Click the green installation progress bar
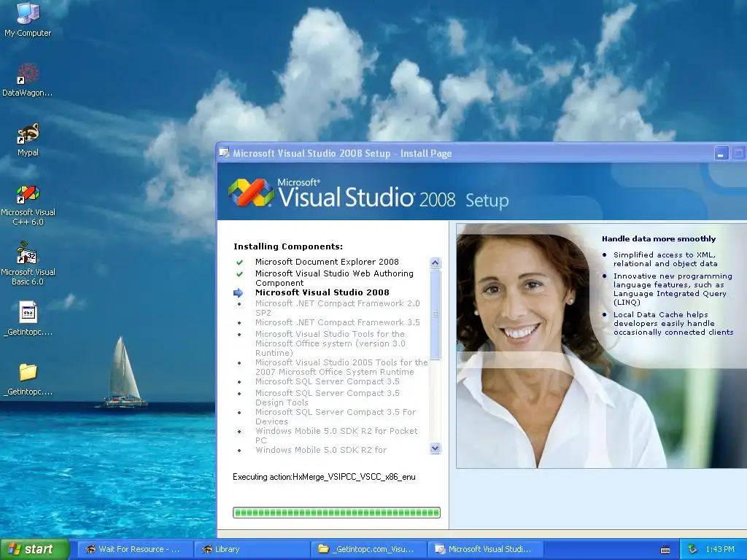The image size is (747, 560). click(x=336, y=513)
